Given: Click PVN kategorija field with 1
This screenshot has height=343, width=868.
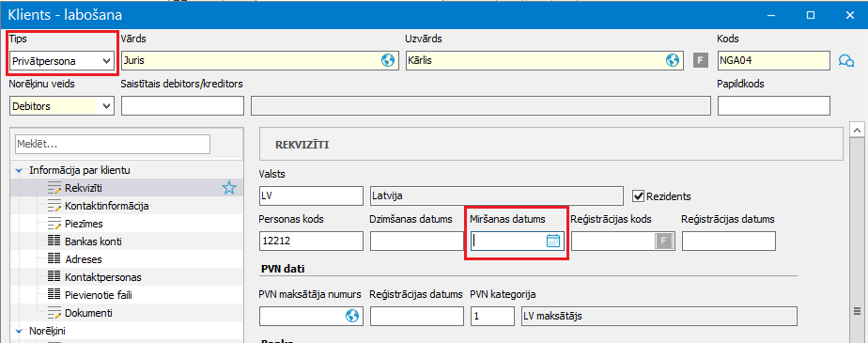Looking at the screenshot, I should click(492, 317).
